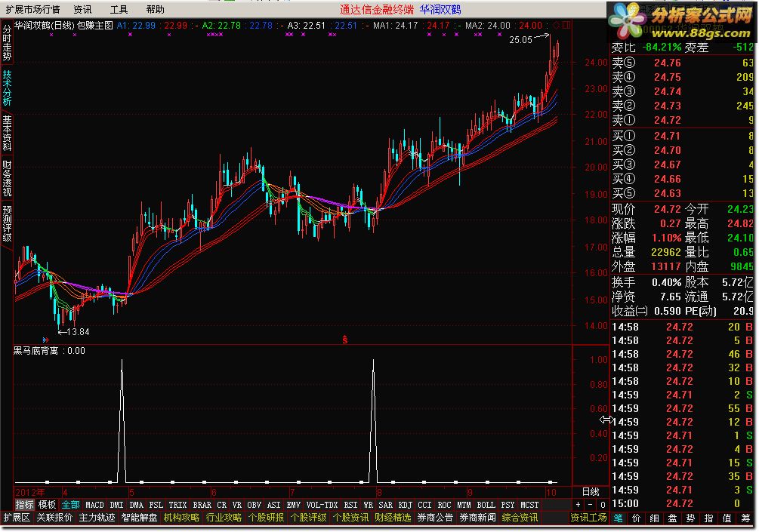The height and width of the screenshot is (532, 759).
Task: Open the 财经精选 bottom tab
Action: (x=393, y=518)
